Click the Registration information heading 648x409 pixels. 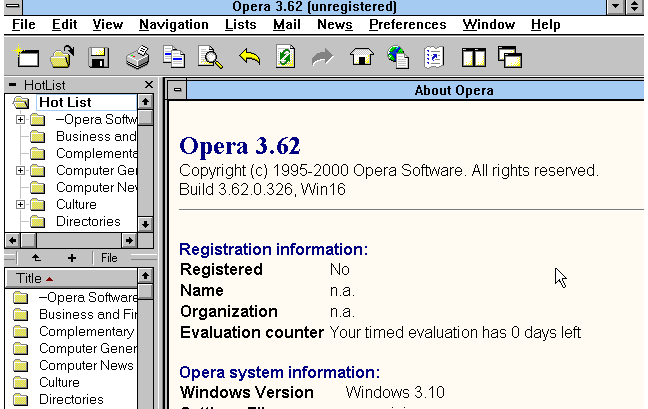[x=274, y=249]
